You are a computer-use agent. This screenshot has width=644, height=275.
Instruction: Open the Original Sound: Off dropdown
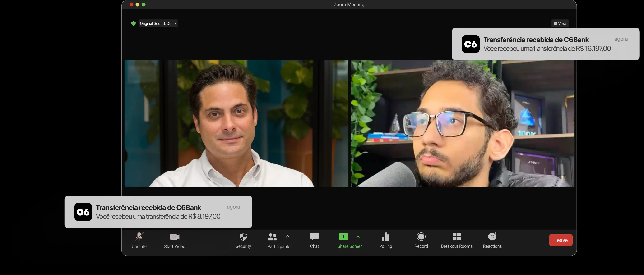[158, 23]
